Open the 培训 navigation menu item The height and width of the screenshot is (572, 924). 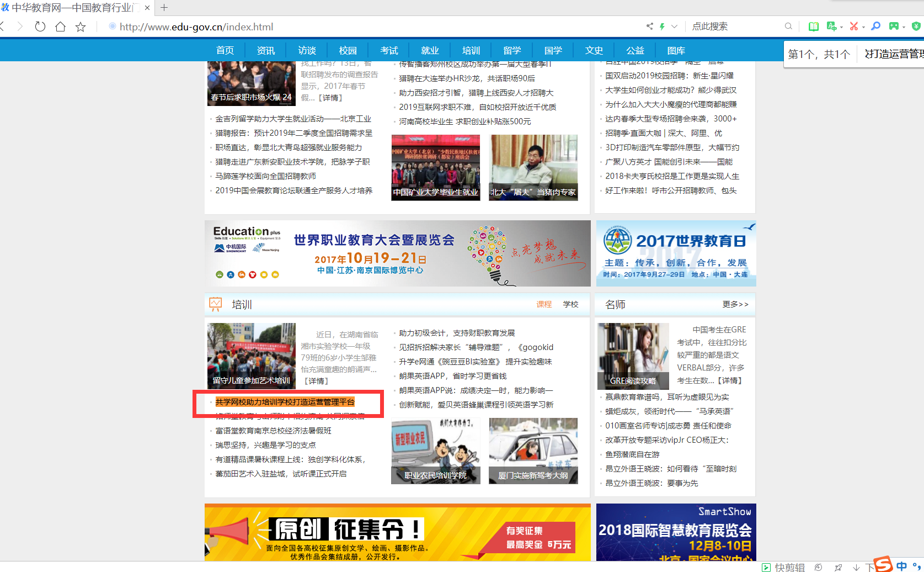(471, 50)
